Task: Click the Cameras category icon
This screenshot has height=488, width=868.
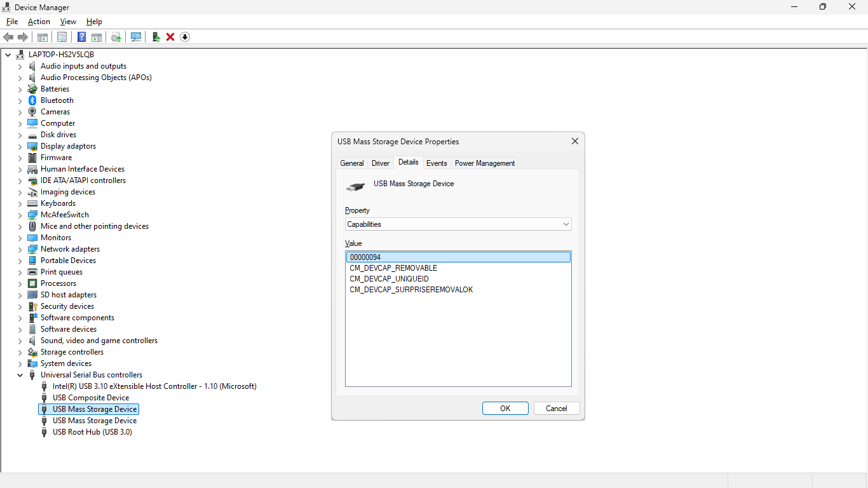Action: 32,112
